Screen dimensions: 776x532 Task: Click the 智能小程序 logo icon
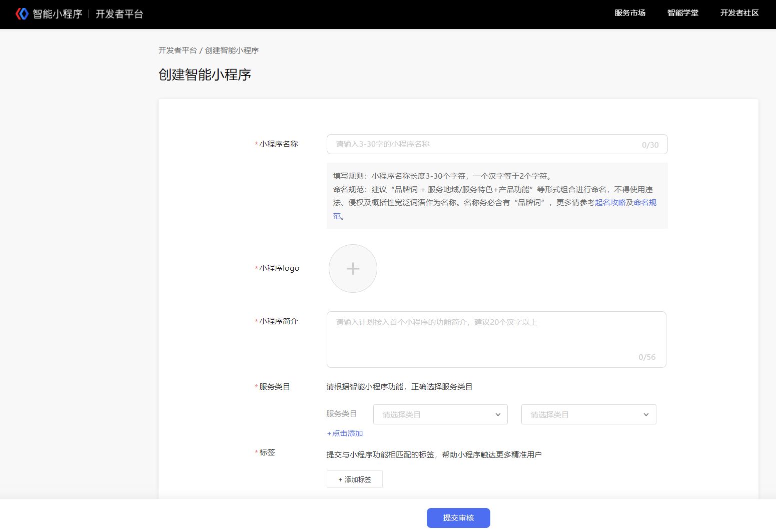pyautogui.click(x=22, y=14)
